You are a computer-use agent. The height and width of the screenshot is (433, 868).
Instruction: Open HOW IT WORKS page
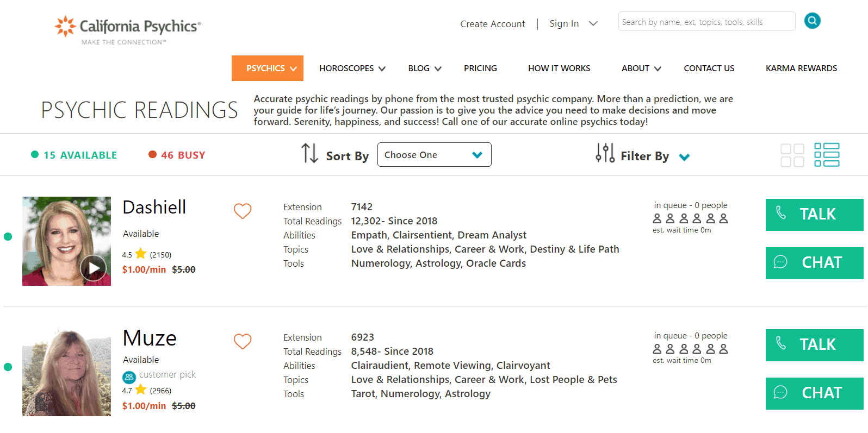point(559,68)
